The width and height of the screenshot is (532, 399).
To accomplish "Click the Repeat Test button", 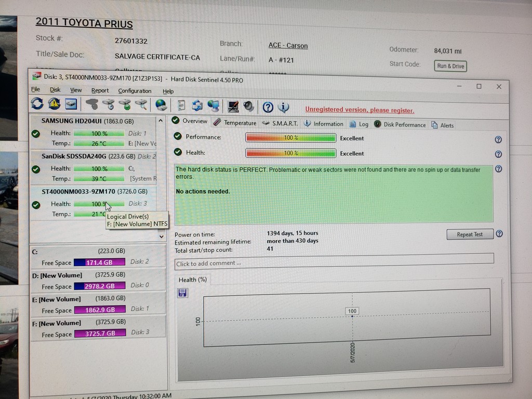I will [x=470, y=234].
